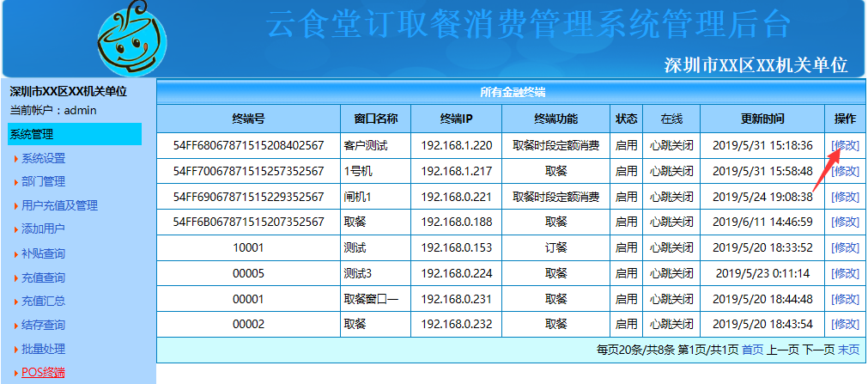Jump to last page via 末页
868x384 pixels.
848,350
